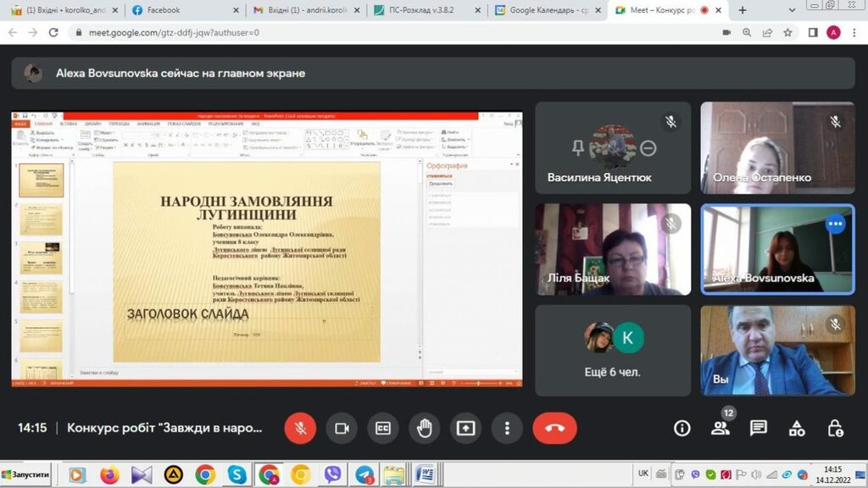
Task: Open the host controls lock icon
Action: click(x=835, y=428)
